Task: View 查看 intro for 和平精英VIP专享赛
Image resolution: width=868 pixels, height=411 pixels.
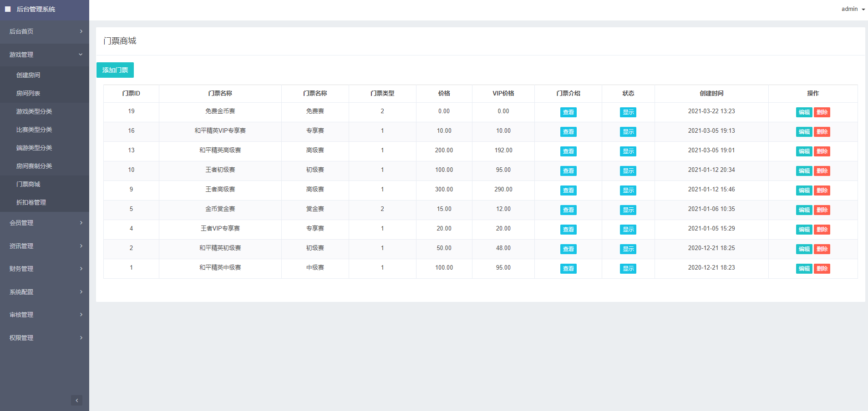Action: [x=568, y=132]
